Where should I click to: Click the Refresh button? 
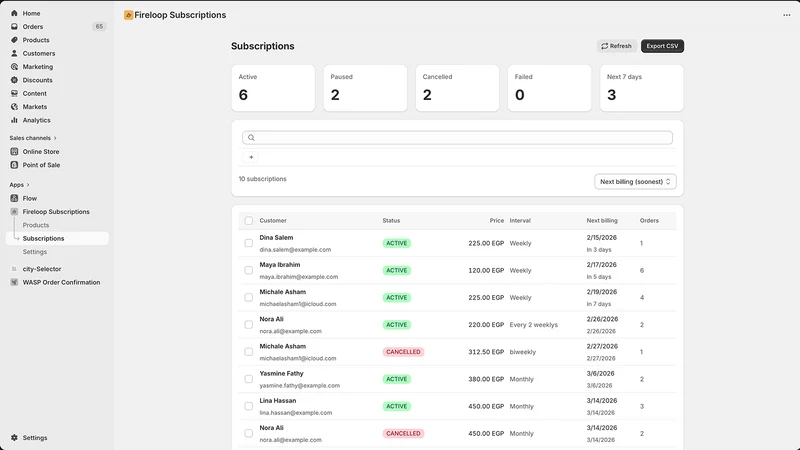[x=616, y=46]
